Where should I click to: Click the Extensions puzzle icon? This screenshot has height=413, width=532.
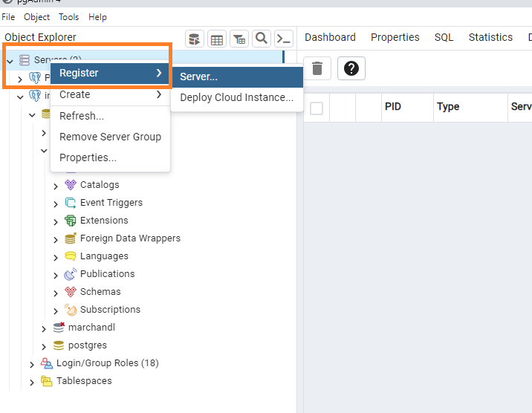[x=71, y=221]
